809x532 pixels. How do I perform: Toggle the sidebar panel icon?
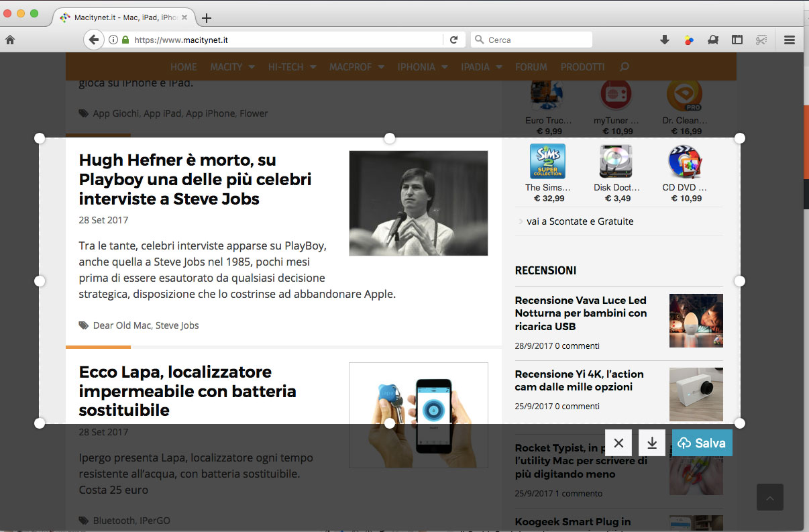[737, 40]
